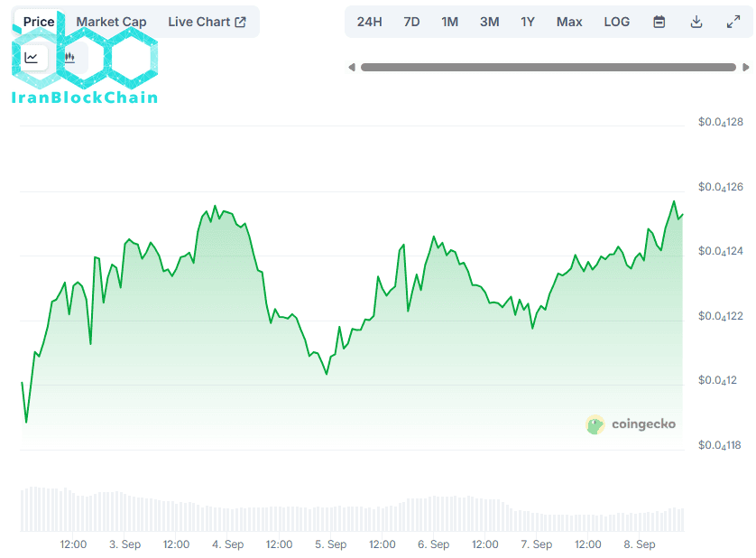Select the 7D time range

click(x=411, y=22)
